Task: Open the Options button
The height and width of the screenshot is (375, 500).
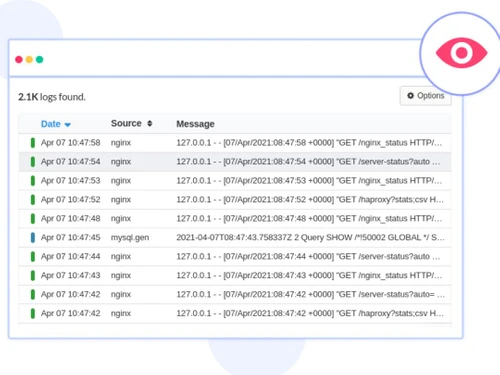Action: pos(426,96)
